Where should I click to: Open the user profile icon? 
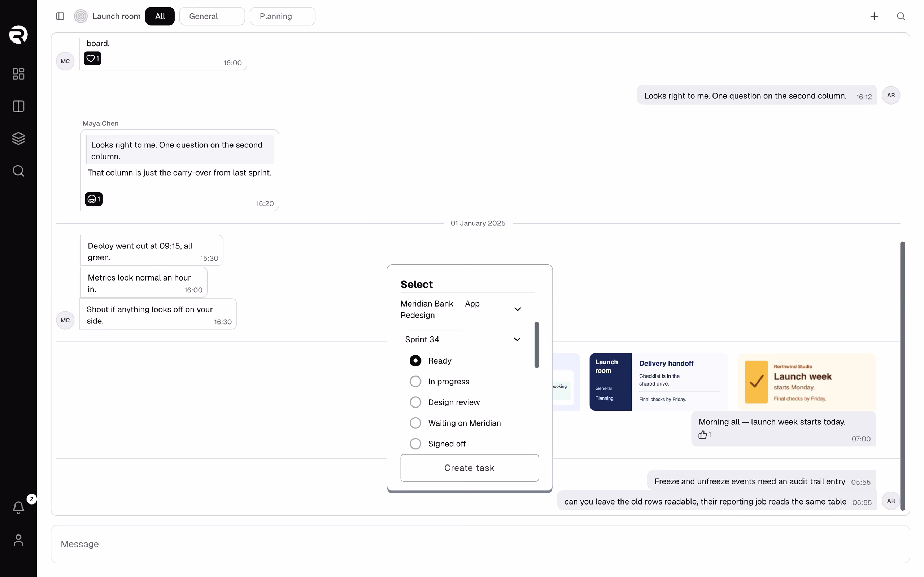18,540
